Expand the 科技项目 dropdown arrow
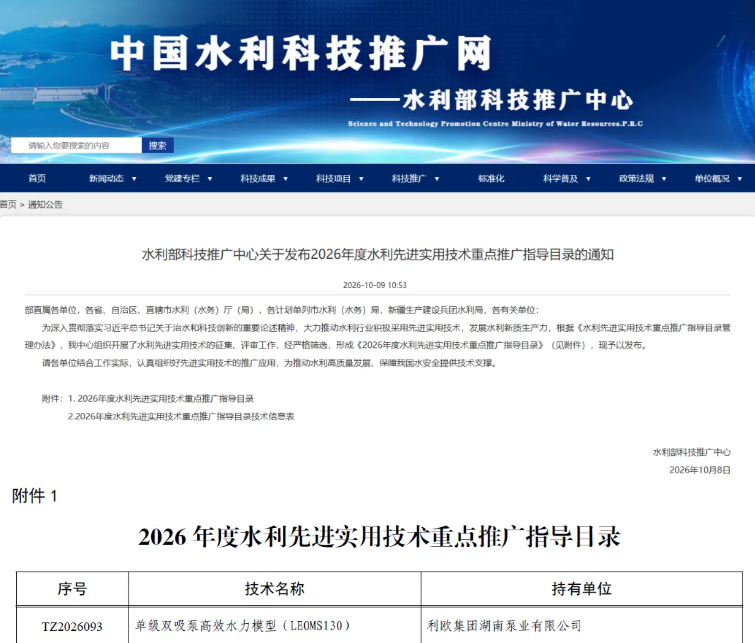The height and width of the screenshot is (643, 755). 361,179
